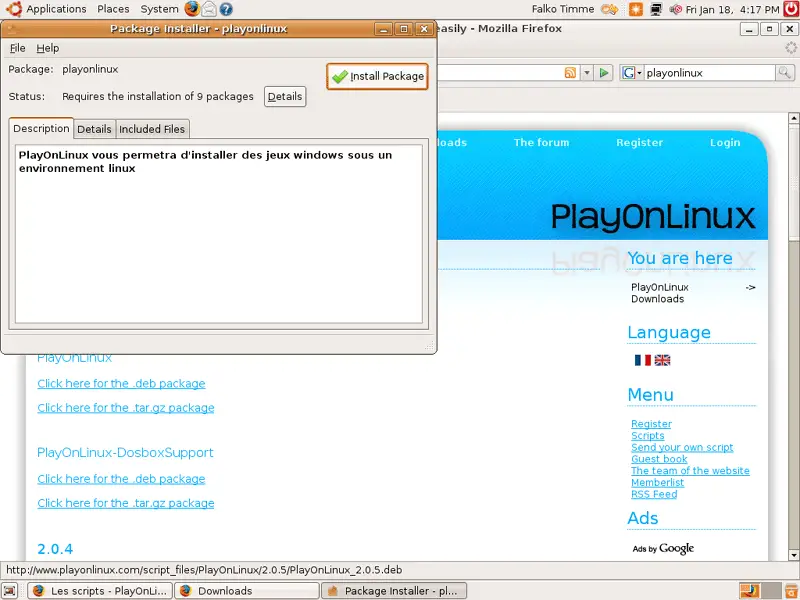Click the clock showing Fri Jan 18, 4:17 PM
Image resolution: width=800 pixels, height=600 pixels.
coord(733,9)
